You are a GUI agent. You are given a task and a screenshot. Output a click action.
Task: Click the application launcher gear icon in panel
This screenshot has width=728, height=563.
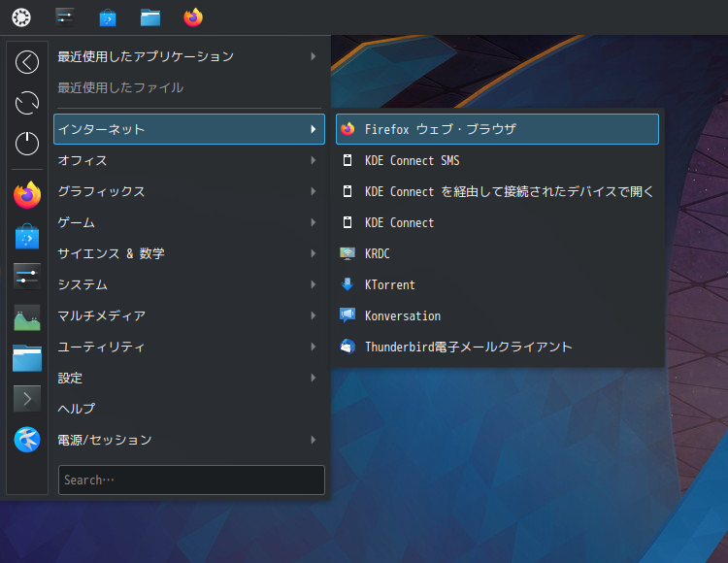click(x=21, y=17)
